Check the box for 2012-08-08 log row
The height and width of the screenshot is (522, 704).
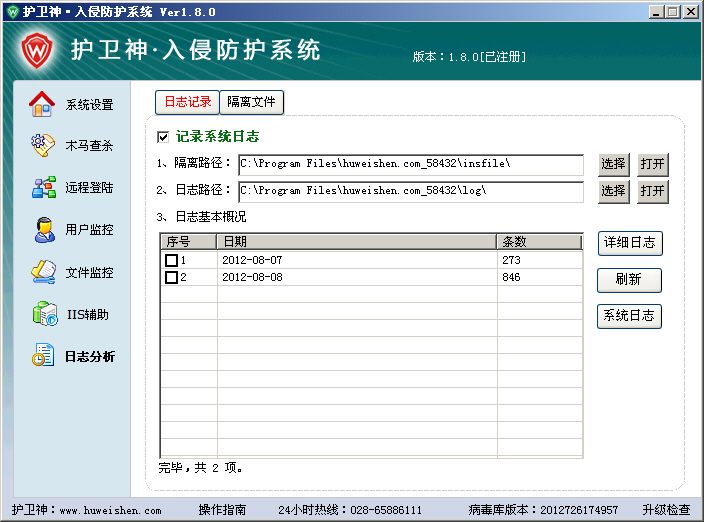tap(171, 277)
